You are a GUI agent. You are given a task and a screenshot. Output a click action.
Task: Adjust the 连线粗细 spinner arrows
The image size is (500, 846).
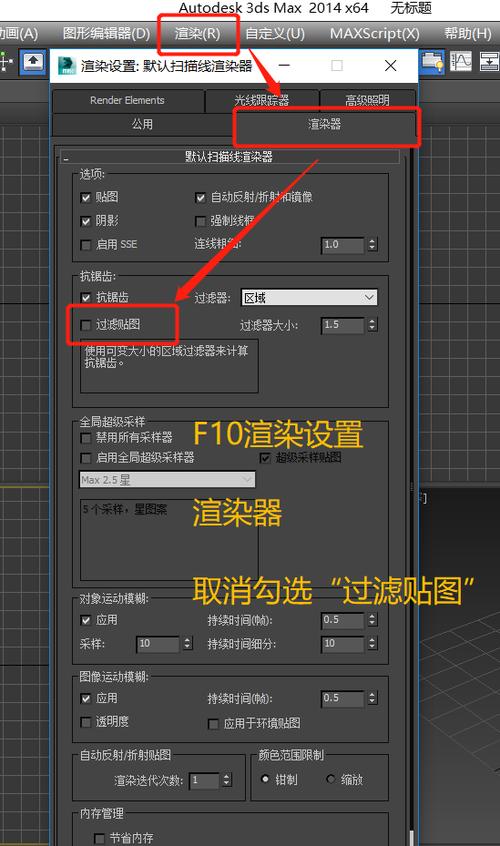coord(372,245)
